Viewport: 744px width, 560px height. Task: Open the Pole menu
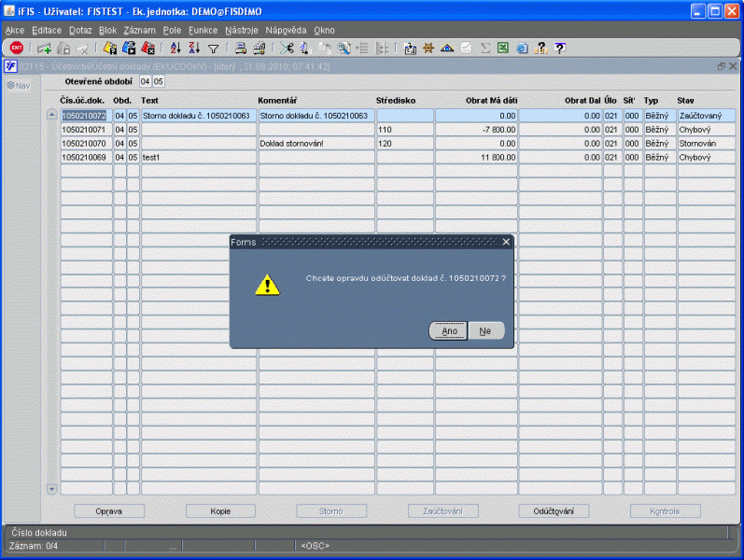(x=172, y=31)
